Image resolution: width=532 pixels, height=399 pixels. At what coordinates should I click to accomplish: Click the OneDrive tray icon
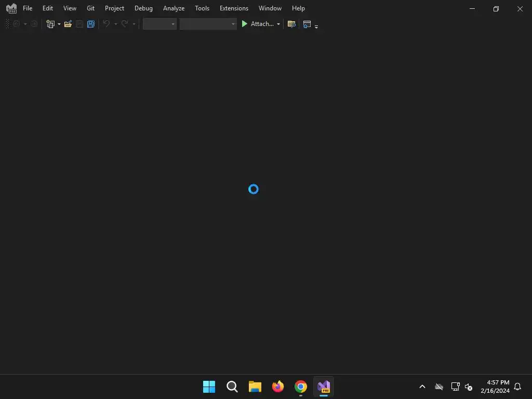click(x=439, y=387)
